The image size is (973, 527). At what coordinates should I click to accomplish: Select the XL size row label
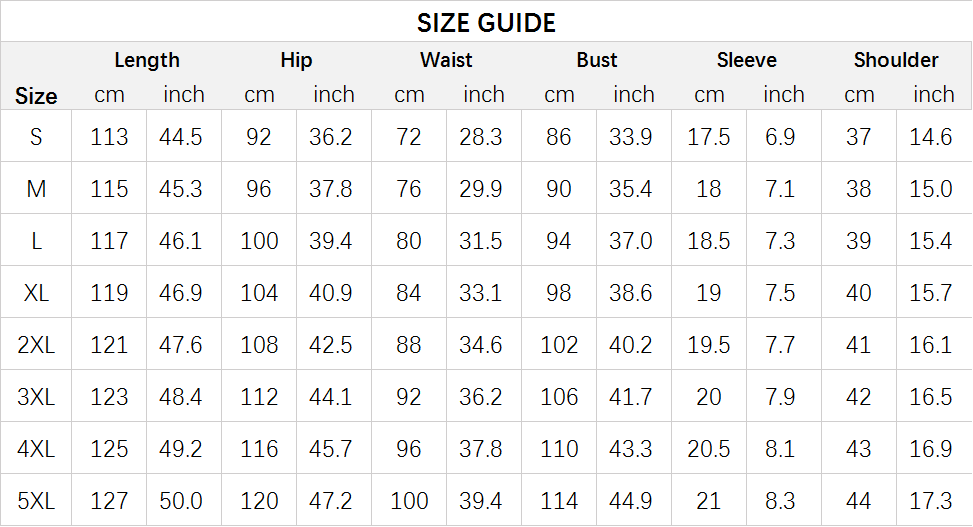[36, 293]
